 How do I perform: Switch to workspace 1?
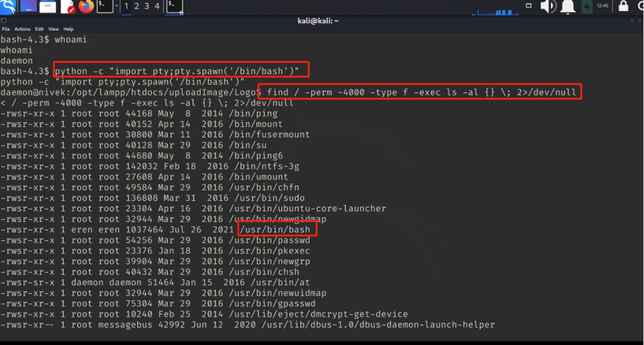[126, 6]
